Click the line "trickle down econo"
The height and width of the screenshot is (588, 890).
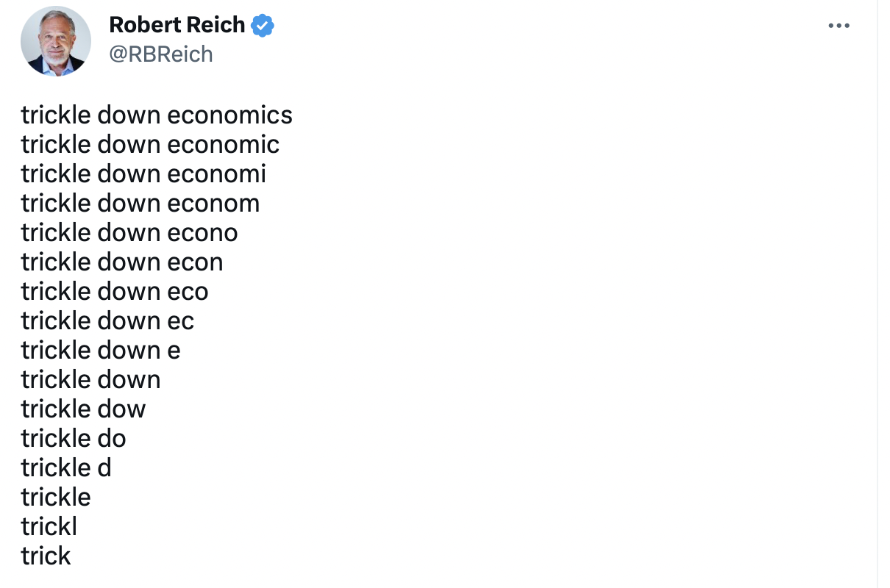(x=129, y=233)
